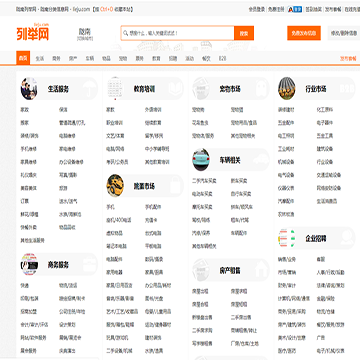Click the 手机维修 link
The height and width of the screenshot is (360, 360).
click(x=29, y=149)
